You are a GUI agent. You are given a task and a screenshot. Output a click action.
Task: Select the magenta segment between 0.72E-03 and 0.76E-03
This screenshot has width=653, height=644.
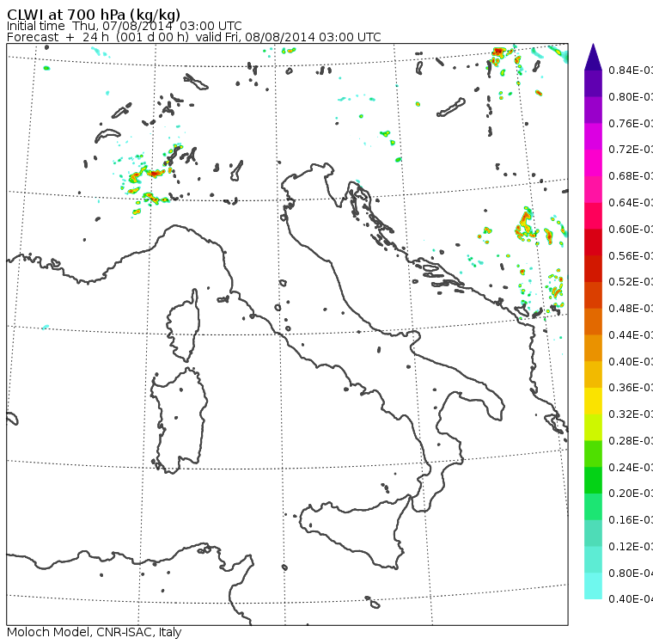pyautogui.click(x=593, y=137)
